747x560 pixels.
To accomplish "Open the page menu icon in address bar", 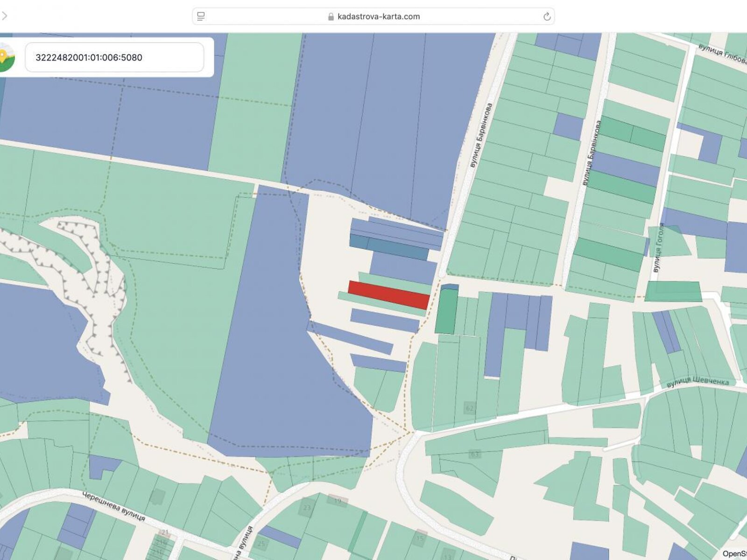I will coord(201,16).
